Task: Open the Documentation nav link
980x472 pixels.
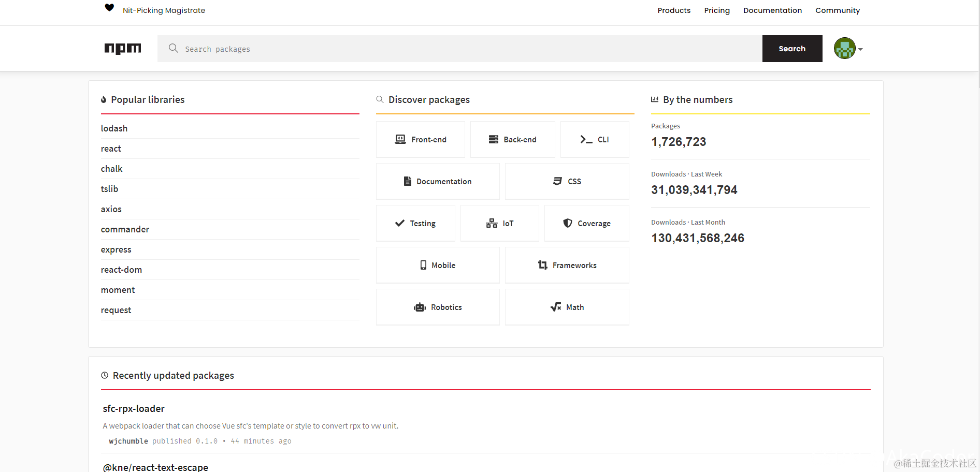Action: coord(772,10)
